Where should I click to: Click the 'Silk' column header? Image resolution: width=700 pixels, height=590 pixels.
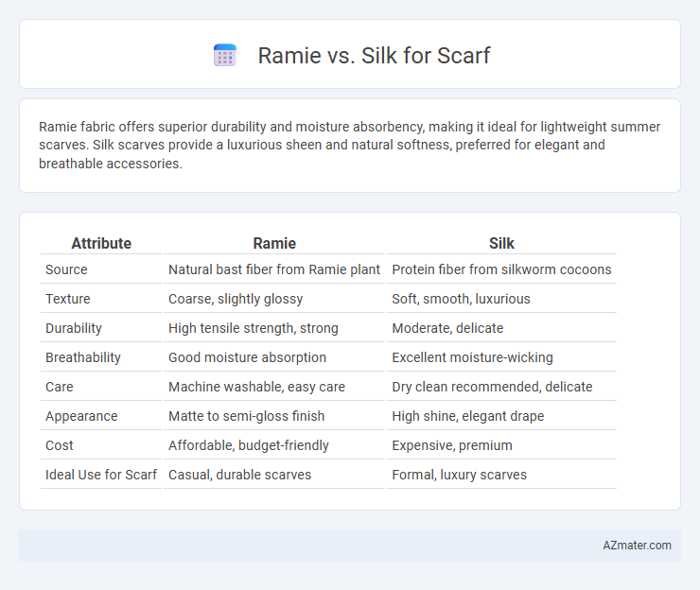pos(501,243)
